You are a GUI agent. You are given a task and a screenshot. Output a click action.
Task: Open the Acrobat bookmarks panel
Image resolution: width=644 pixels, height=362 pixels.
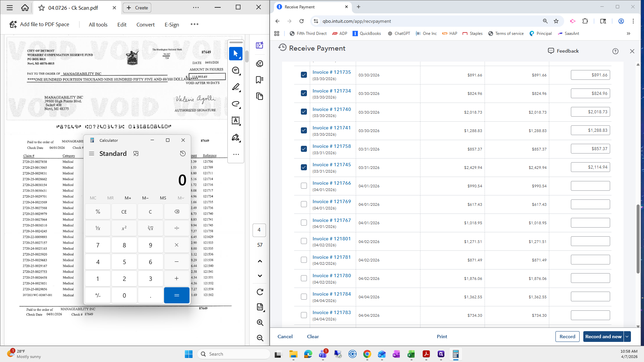coord(260,80)
